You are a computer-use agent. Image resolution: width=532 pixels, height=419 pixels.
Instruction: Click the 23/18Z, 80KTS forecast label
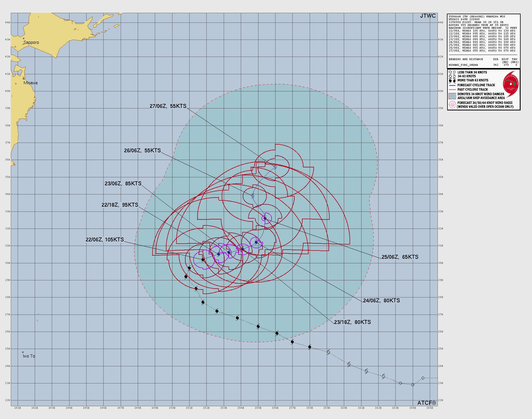point(352,322)
